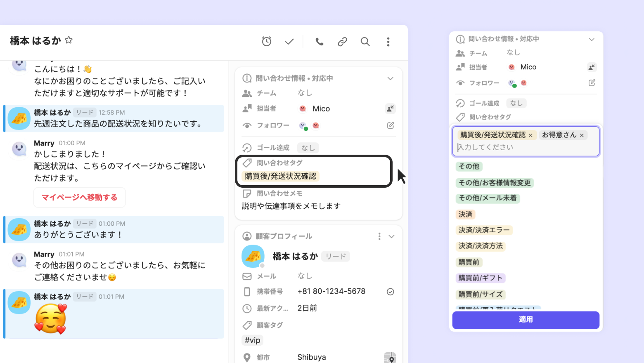Collapse the 問い合わせ情報 header in right tag panel
The width and height of the screenshot is (644, 363).
pyautogui.click(x=592, y=39)
